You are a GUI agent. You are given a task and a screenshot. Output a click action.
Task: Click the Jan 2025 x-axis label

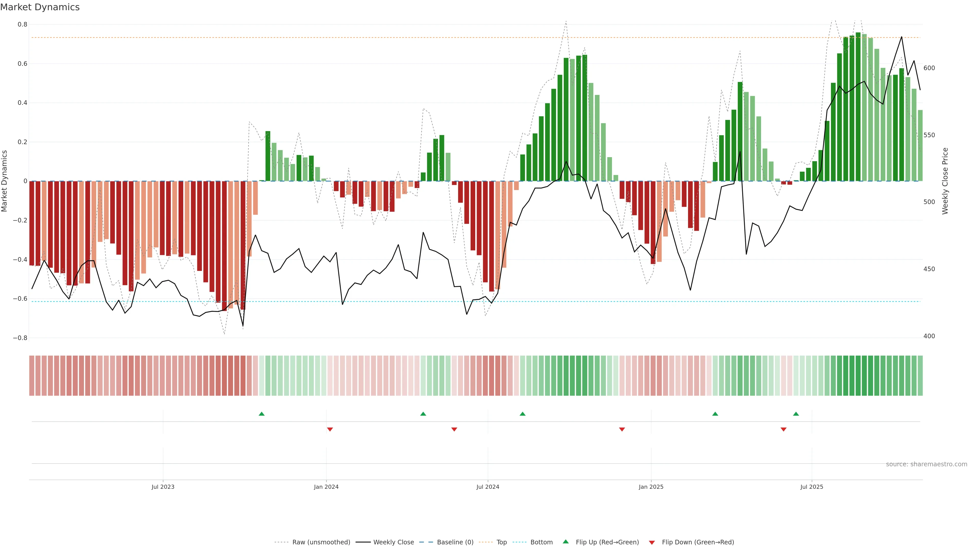[x=651, y=487]
